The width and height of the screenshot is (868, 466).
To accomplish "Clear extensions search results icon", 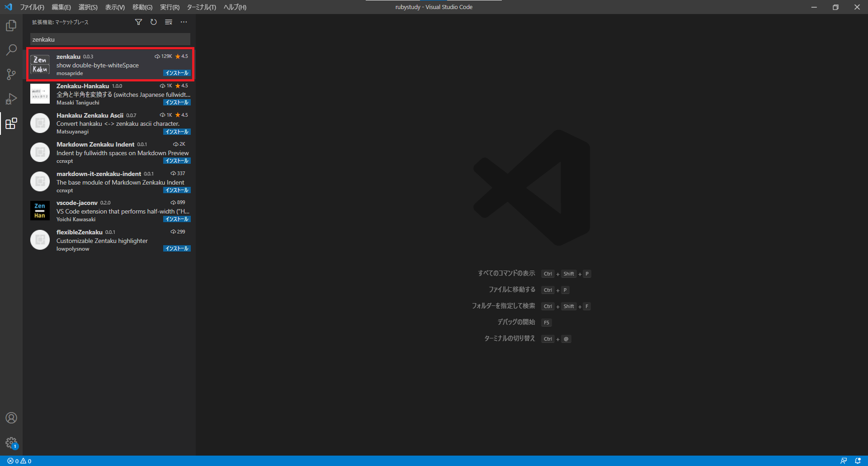I will click(169, 22).
